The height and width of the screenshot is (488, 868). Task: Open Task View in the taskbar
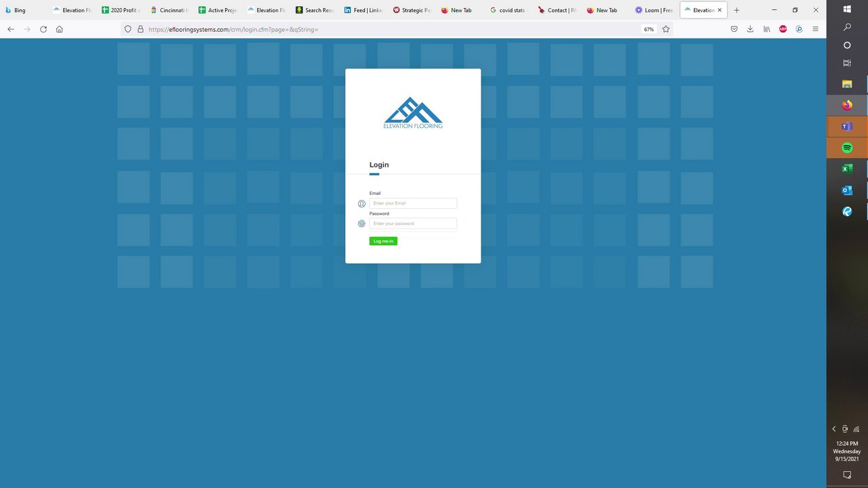[x=847, y=63]
